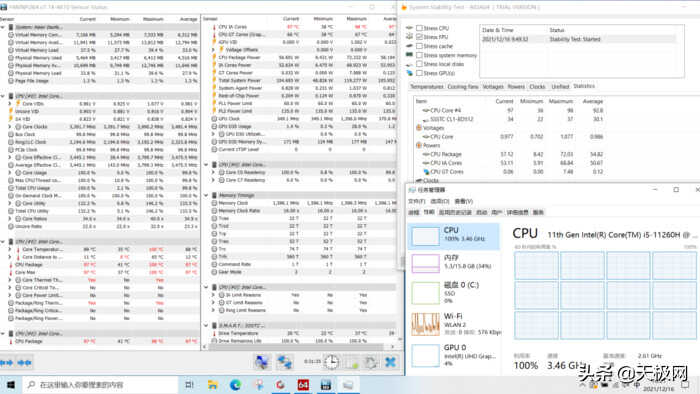Toggle Stress CPU checkbox

(419, 28)
